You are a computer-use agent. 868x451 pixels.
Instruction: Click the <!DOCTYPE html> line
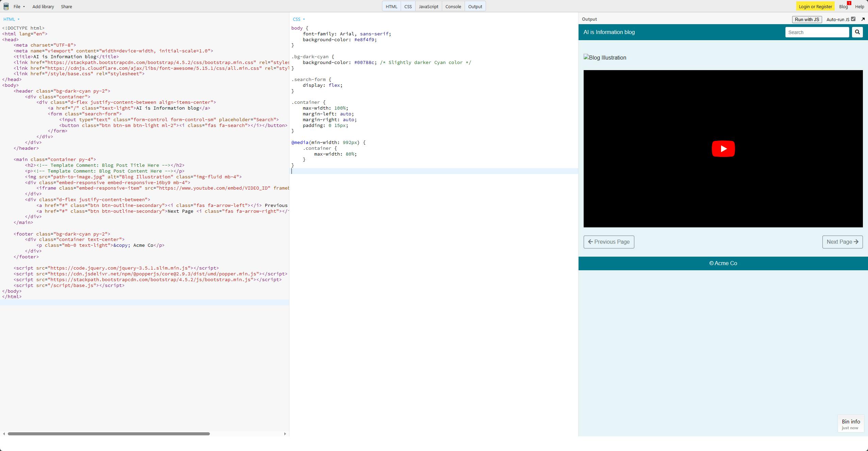(x=23, y=28)
